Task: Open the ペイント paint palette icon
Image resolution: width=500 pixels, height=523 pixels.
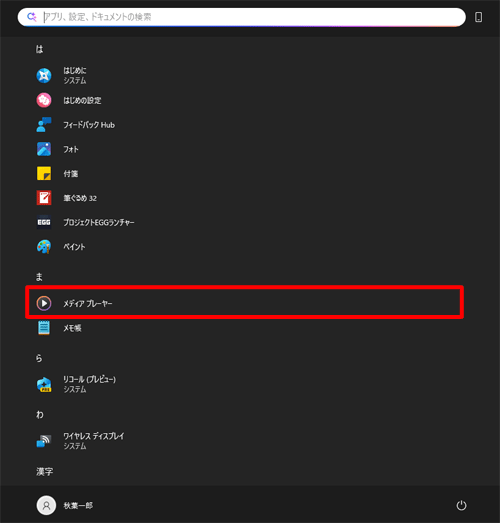Action: pyautogui.click(x=44, y=247)
